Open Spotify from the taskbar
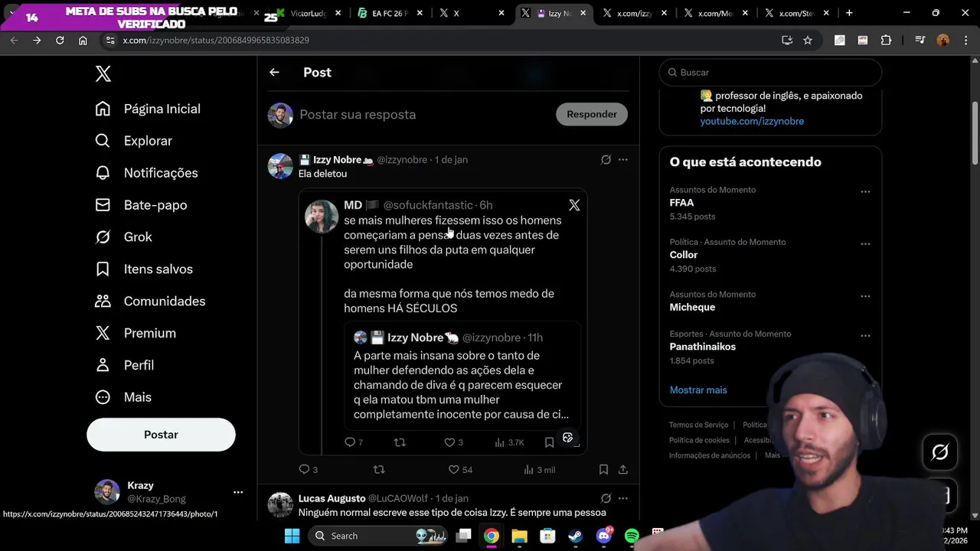Image resolution: width=980 pixels, height=551 pixels. (632, 536)
